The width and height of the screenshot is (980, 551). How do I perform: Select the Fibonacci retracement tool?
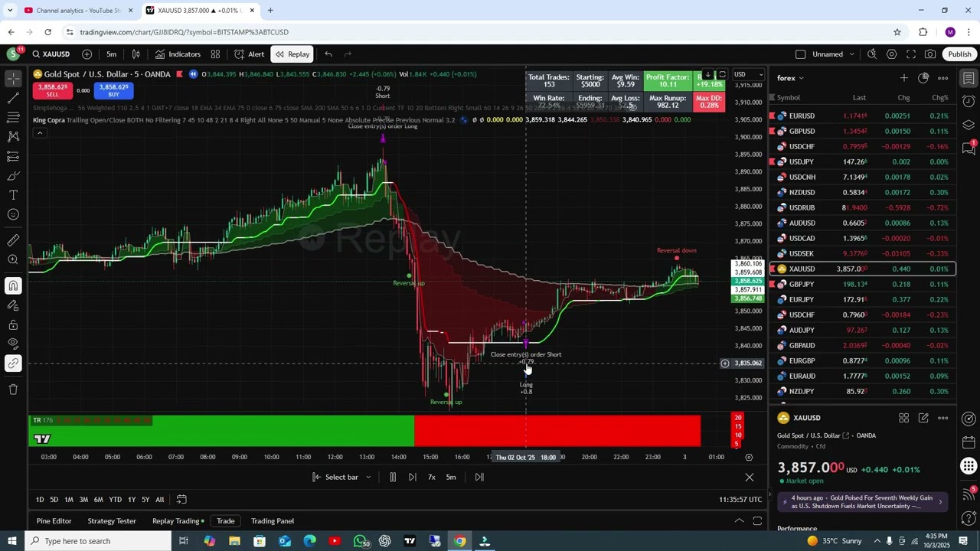[13, 117]
